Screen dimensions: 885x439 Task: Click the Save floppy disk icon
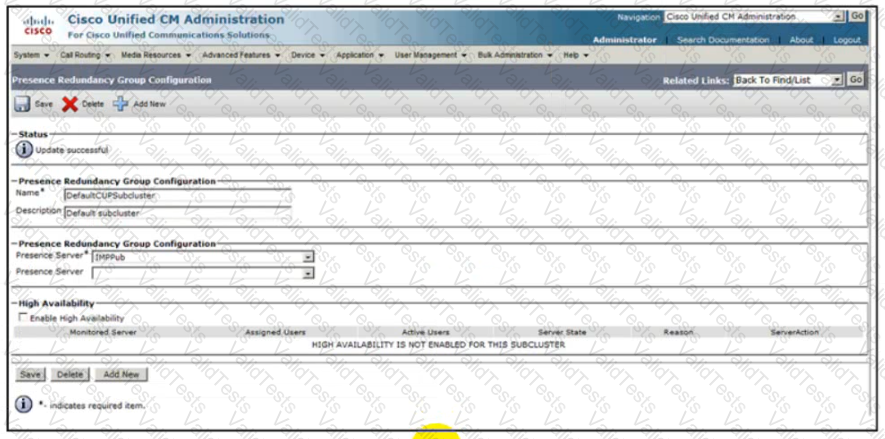(x=23, y=104)
